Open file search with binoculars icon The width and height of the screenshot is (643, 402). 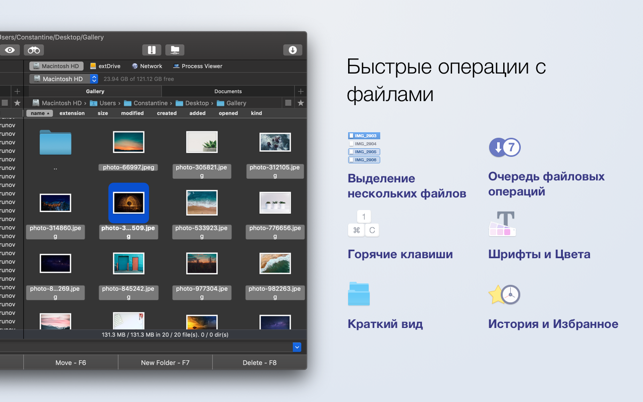(x=34, y=50)
